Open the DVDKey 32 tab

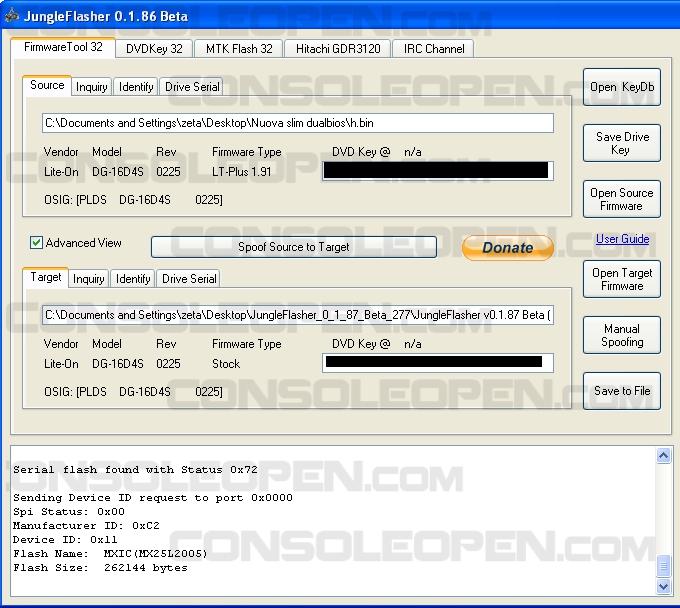click(154, 49)
